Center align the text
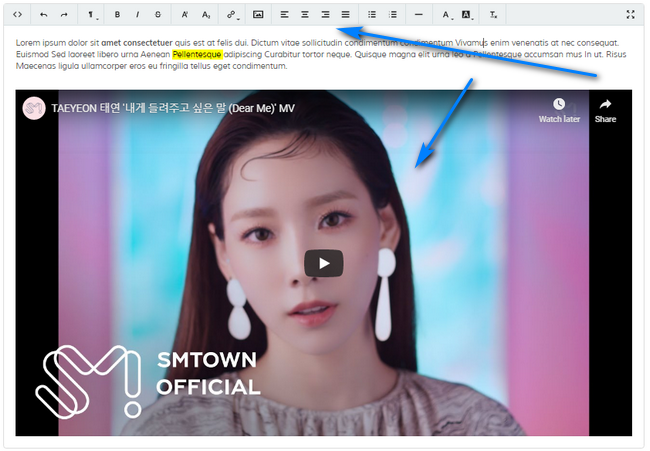The height and width of the screenshot is (451, 650). point(305,15)
